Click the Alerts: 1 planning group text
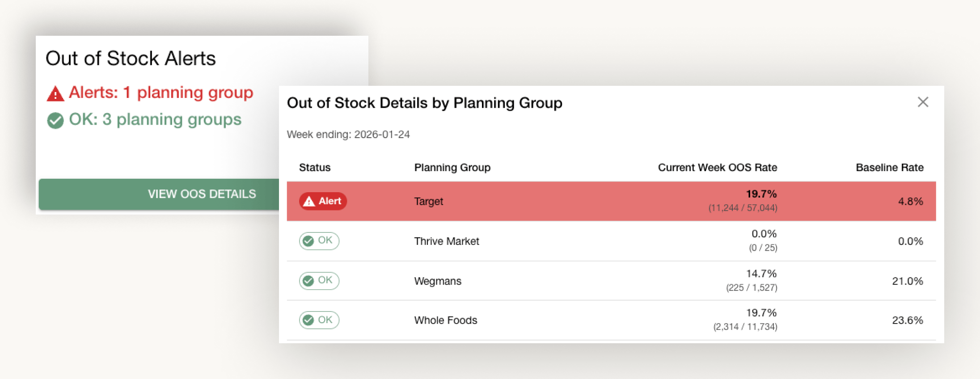The width and height of the screenshot is (980, 379). 161,93
